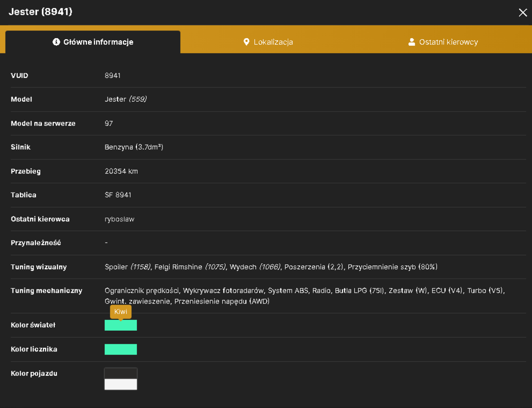Click the last driver name ryboslaw
This screenshot has height=408, width=532.
point(120,219)
